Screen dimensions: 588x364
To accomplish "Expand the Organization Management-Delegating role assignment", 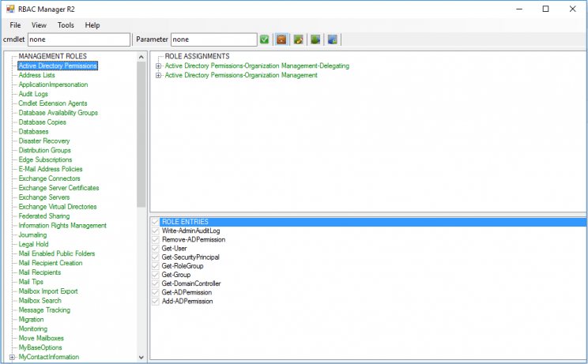I will click(x=159, y=66).
